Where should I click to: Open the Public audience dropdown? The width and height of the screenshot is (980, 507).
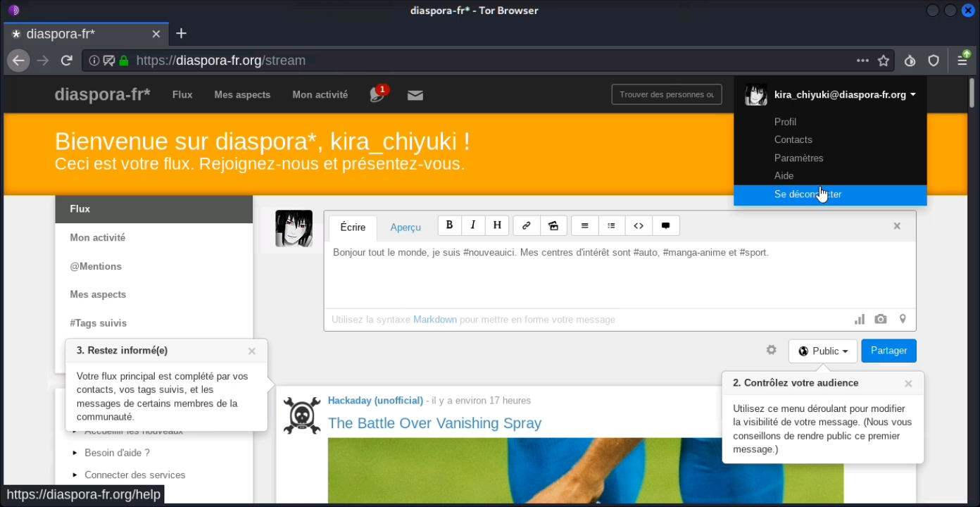[823, 351]
